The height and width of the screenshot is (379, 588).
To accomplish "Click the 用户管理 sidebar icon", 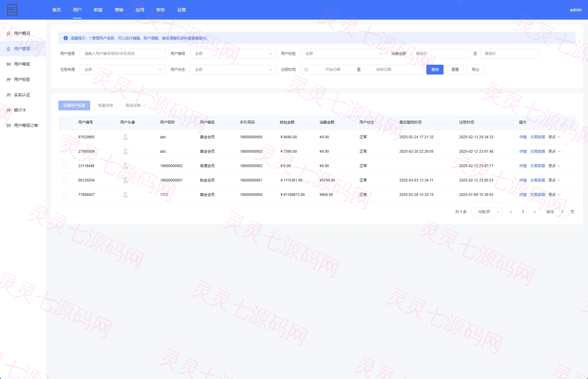I will (9, 49).
